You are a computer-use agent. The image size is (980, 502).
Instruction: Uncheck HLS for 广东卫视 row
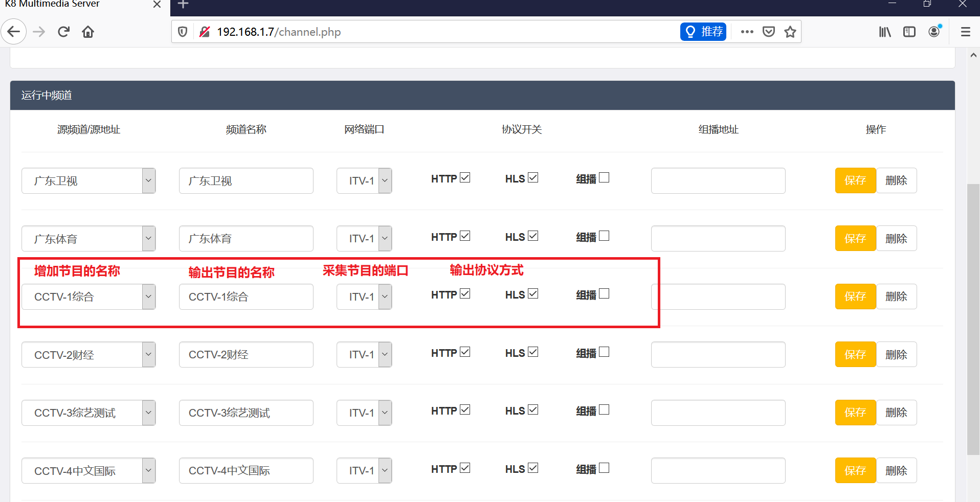pos(533,178)
